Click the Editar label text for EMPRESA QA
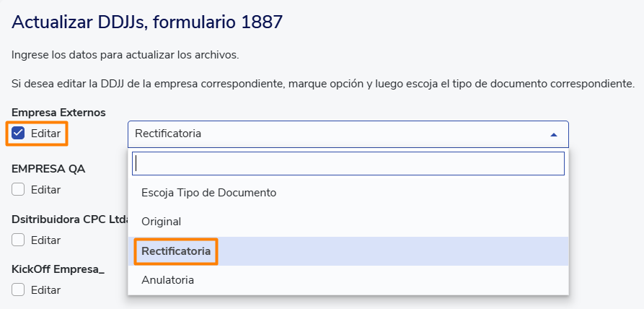Screen dimensions: 644x309 click(45, 190)
